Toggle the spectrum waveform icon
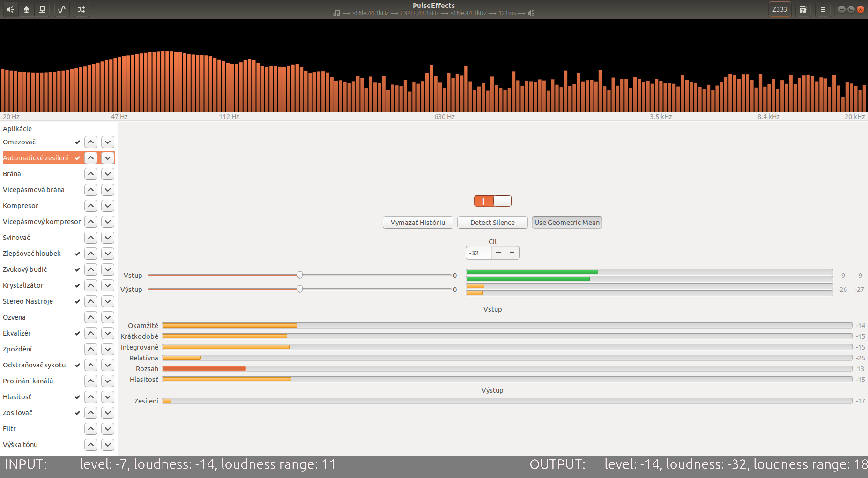This screenshot has width=868, height=478. pos(61,9)
